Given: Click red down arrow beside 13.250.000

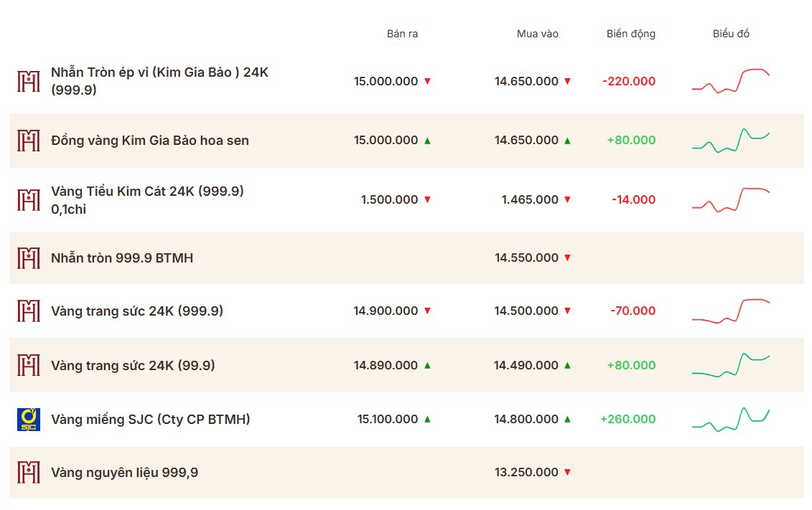Looking at the screenshot, I should pyautogui.click(x=568, y=472).
